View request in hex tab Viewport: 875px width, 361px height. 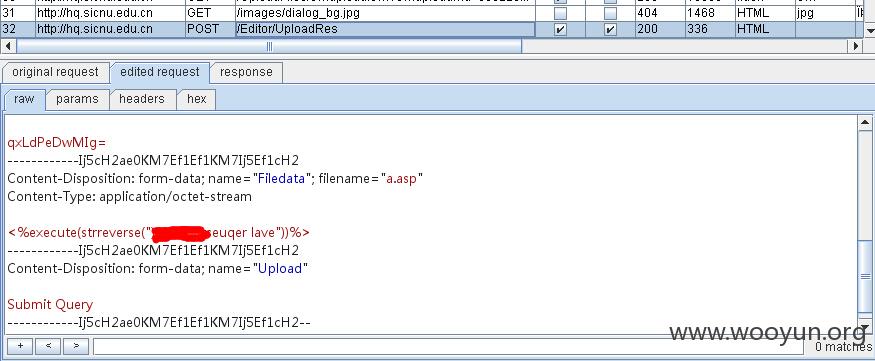coord(196,99)
